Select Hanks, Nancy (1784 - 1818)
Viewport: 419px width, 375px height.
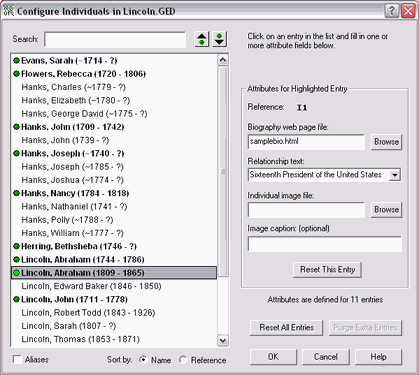(114, 193)
